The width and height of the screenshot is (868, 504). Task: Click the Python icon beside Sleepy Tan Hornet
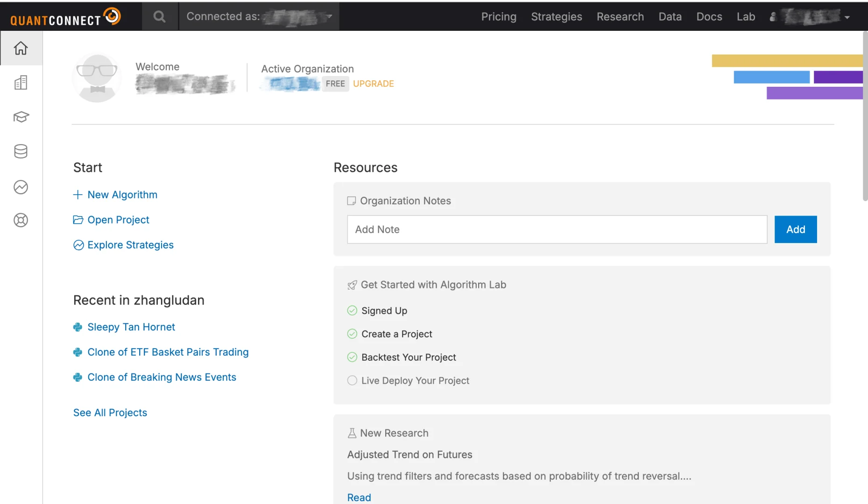pos(78,327)
